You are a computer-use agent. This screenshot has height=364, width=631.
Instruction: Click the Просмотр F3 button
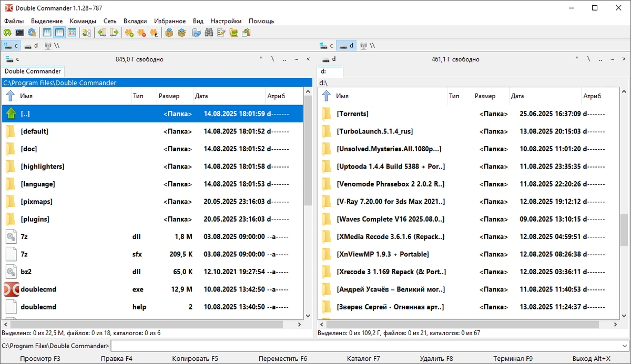40,359
